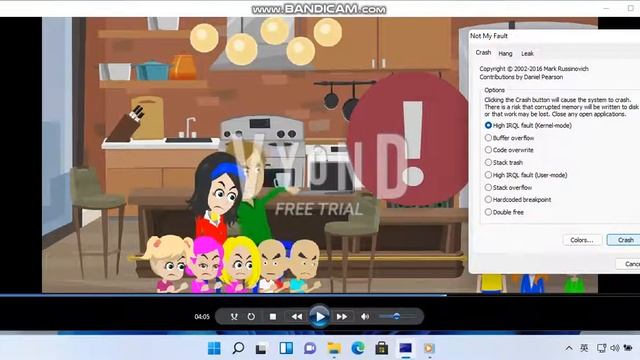Select High IRQL fault (Kernel-mode) option

[528, 125]
